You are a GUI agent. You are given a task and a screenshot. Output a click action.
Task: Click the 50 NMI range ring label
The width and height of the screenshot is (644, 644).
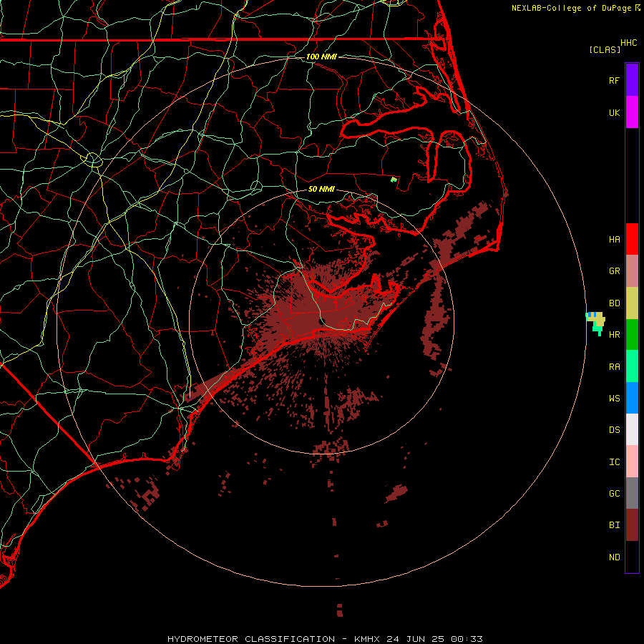click(x=321, y=189)
